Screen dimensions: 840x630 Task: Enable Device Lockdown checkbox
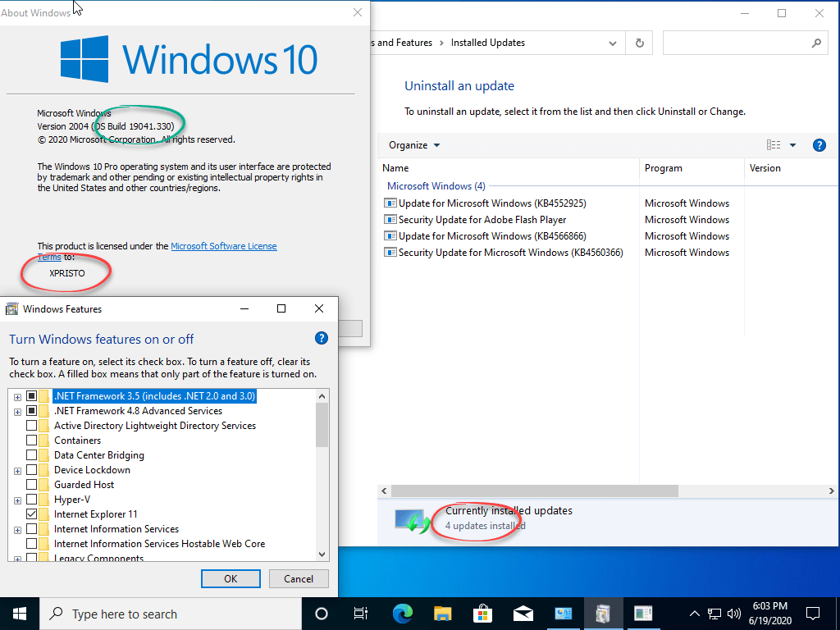(x=32, y=470)
